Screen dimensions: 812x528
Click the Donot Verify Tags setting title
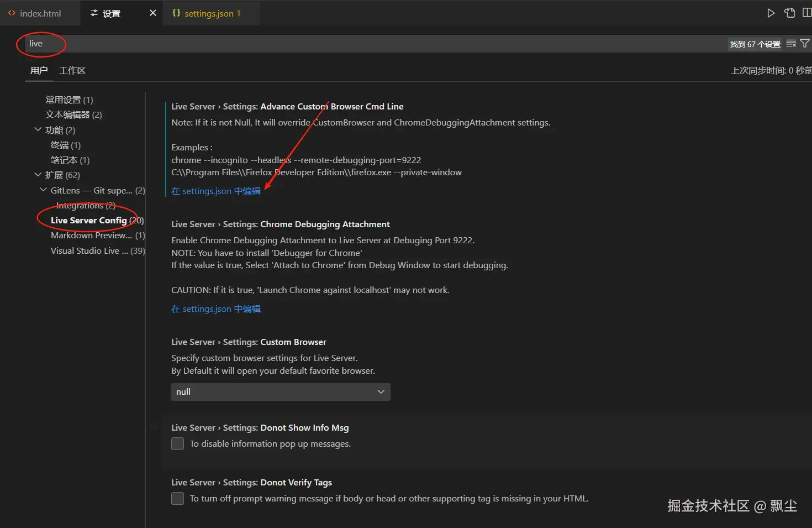(252, 483)
